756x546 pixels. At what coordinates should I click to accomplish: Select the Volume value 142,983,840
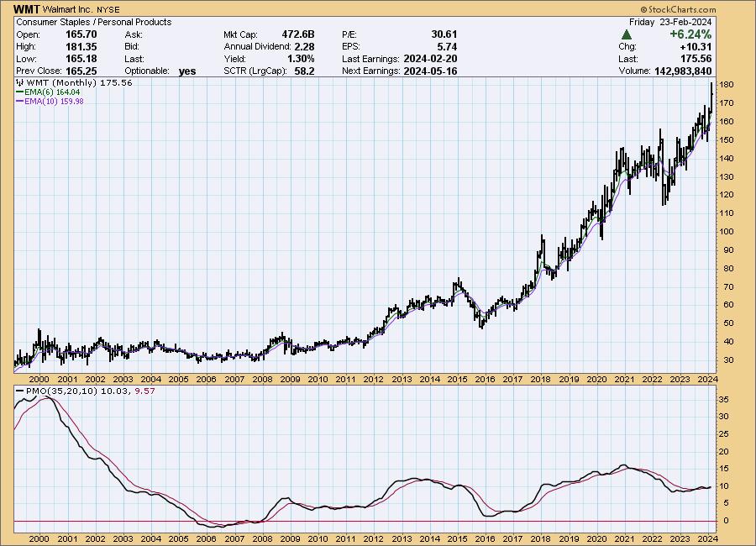[x=683, y=71]
